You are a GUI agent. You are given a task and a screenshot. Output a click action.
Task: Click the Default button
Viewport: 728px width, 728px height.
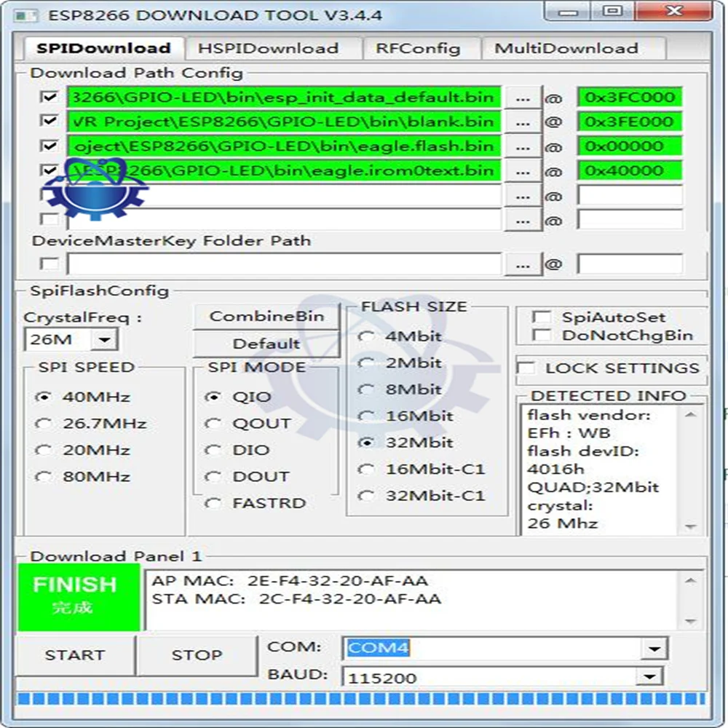(266, 344)
